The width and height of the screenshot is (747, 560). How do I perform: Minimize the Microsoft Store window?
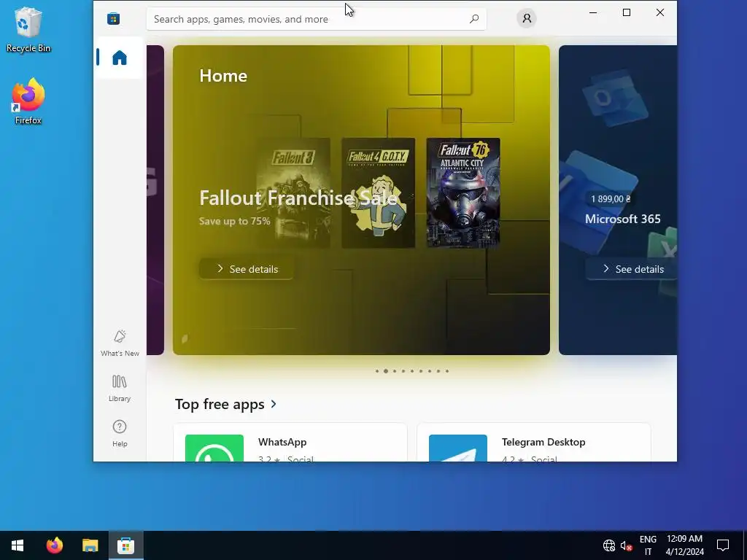click(x=593, y=12)
